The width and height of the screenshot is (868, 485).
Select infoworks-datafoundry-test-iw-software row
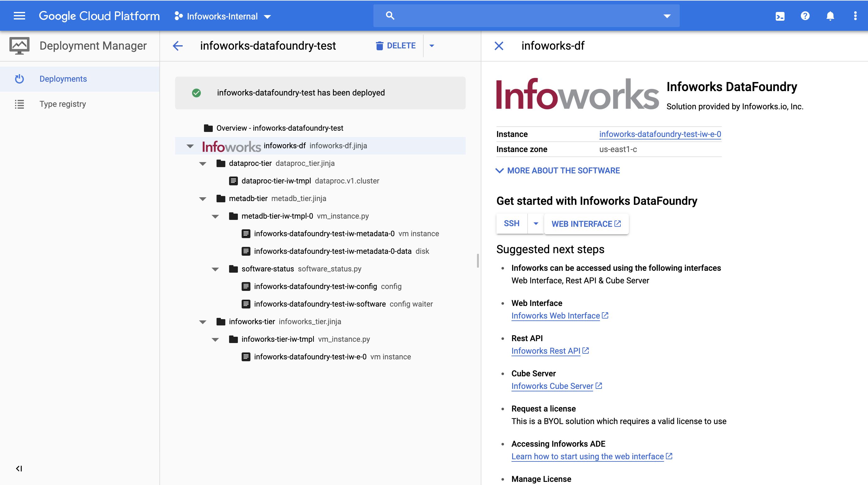pyautogui.click(x=320, y=304)
